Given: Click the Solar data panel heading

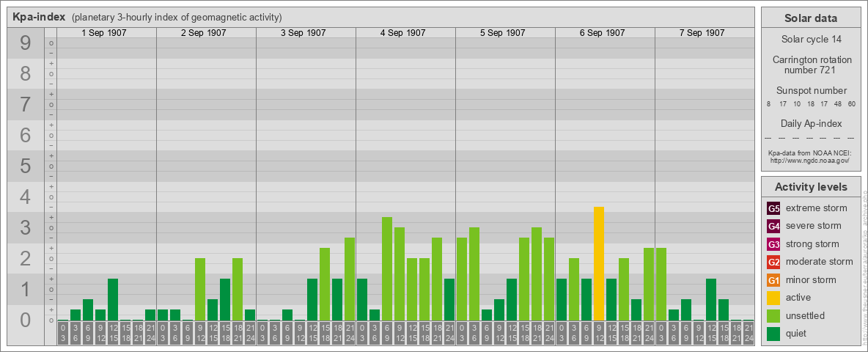Looking at the screenshot, I should [x=811, y=18].
